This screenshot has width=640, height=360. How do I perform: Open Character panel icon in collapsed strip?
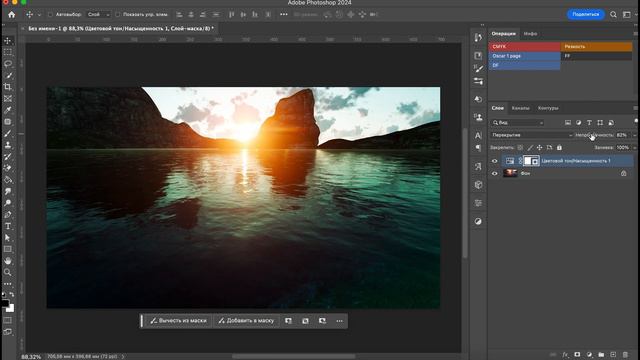click(x=478, y=135)
